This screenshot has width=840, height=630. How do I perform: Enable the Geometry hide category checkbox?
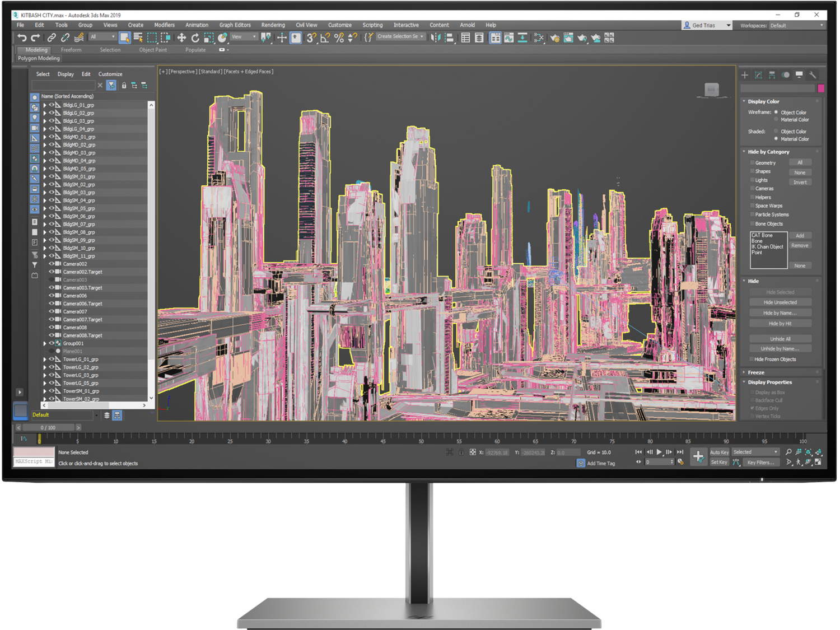[752, 163]
